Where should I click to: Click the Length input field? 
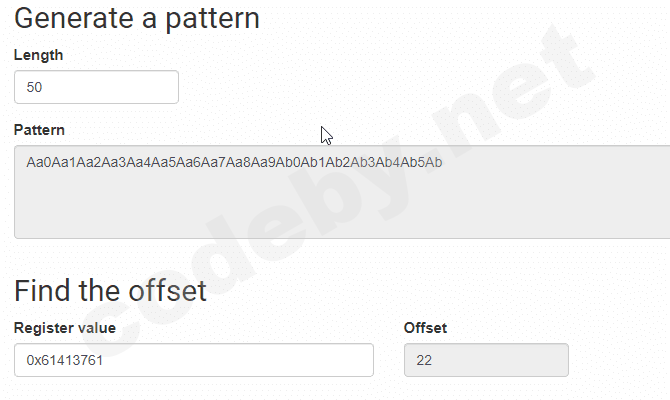(96, 87)
